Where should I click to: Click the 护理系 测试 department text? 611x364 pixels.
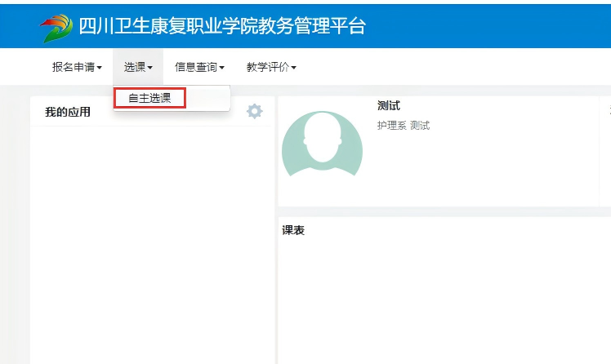[x=403, y=126]
